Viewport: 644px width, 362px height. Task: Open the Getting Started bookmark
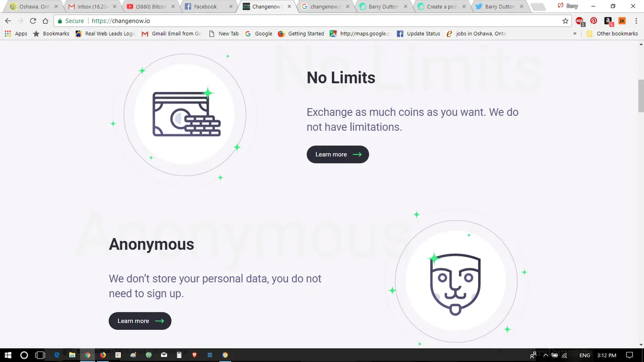click(x=301, y=34)
